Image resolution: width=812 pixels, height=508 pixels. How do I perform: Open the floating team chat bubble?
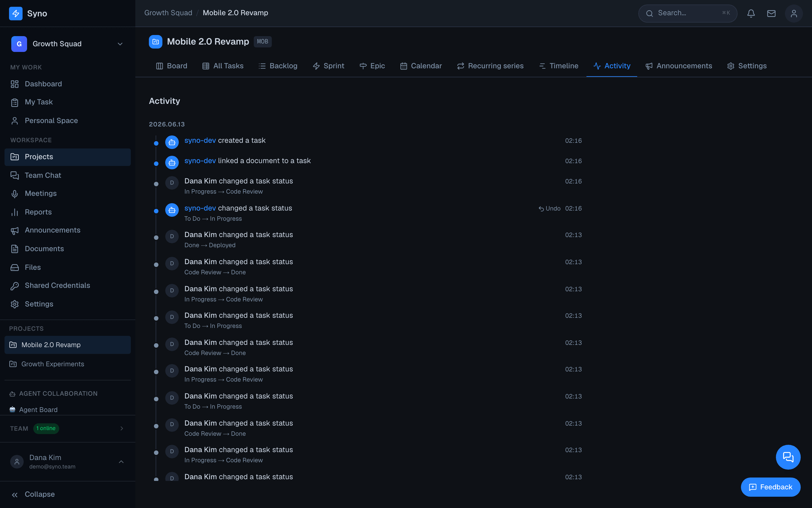[x=788, y=457]
